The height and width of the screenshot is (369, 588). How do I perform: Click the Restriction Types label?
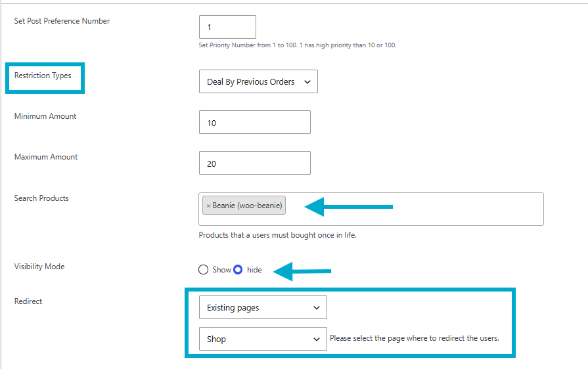click(43, 76)
